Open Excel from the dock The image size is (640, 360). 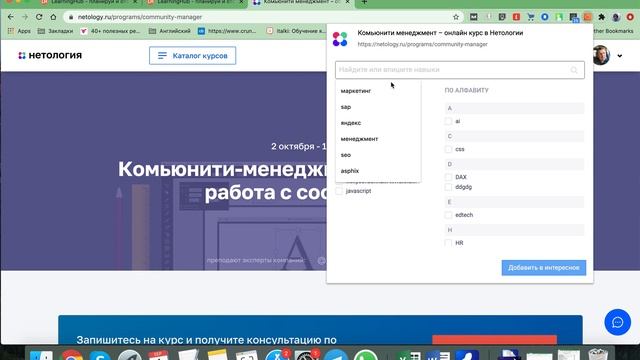tap(409, 356)
